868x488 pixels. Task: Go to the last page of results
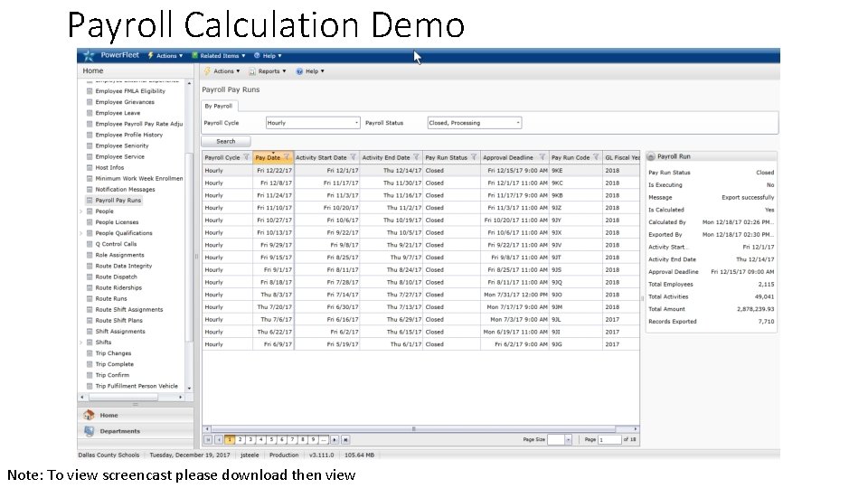[345, 440]
